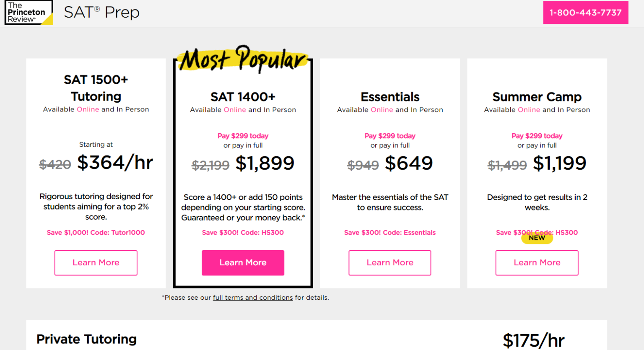The height and width of the screenshot is (350, 644).
Task: Select Learn More under Essentials
Action: pos(390,263)
